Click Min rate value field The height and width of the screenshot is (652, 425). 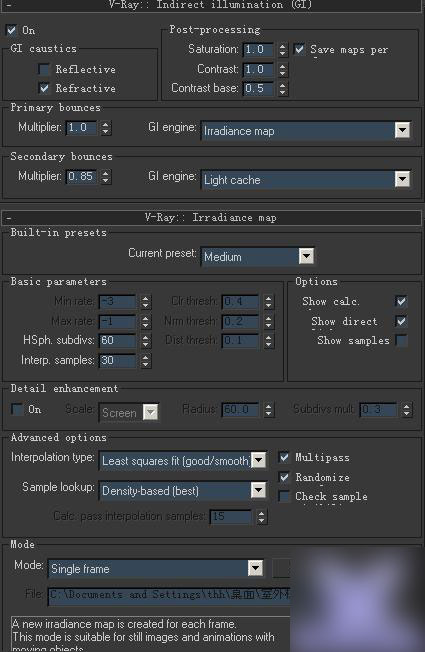pyautogui.click(x=117, y=301)
